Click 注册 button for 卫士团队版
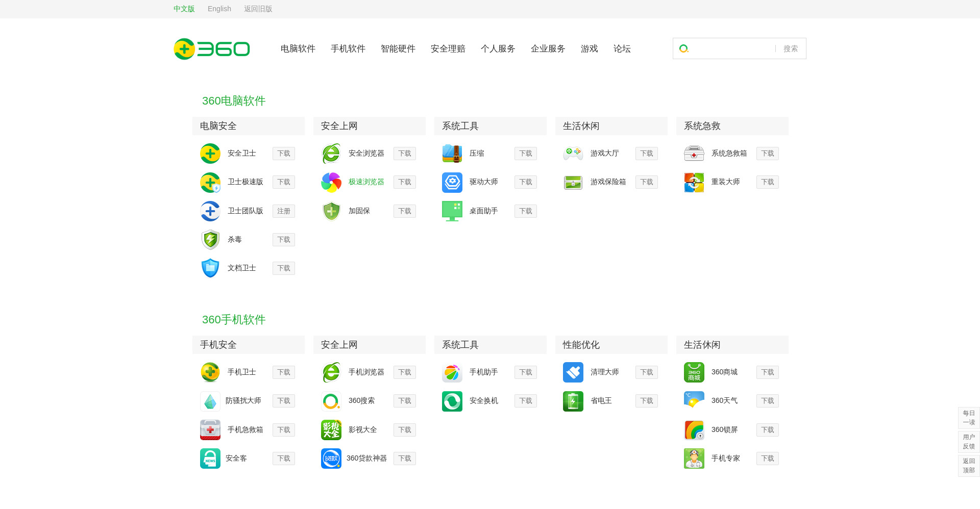Screen dimensions: 980x509 coord(284,211)
